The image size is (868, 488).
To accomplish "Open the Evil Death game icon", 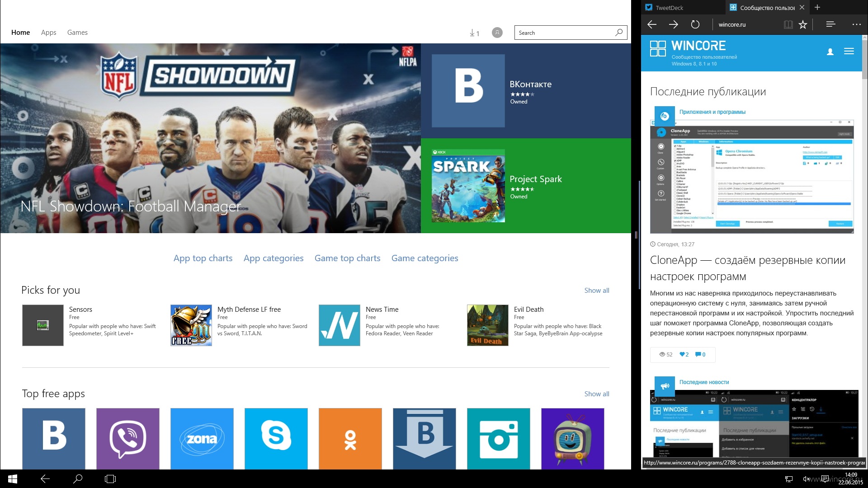I will (x=488, y=325).
